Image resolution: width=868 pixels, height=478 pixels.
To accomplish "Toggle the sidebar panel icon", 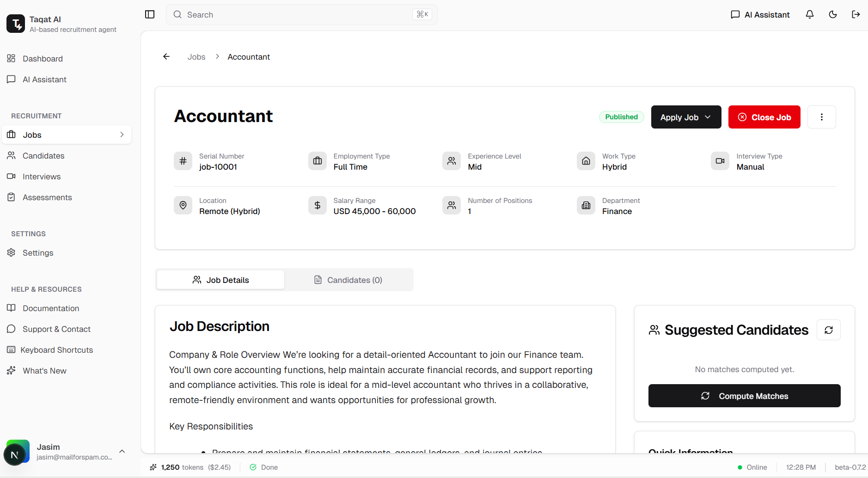I will [x=150, y=14].
